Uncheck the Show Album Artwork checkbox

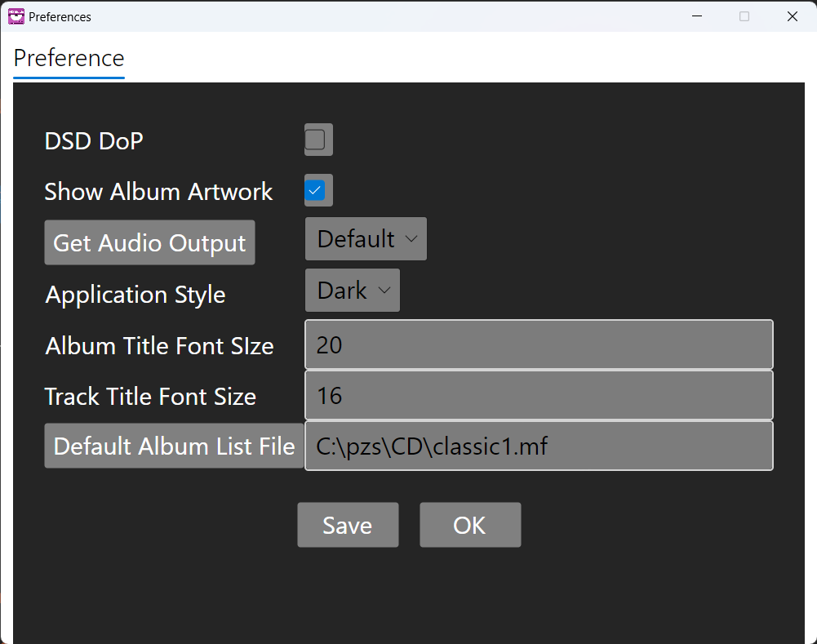[315, 191]
